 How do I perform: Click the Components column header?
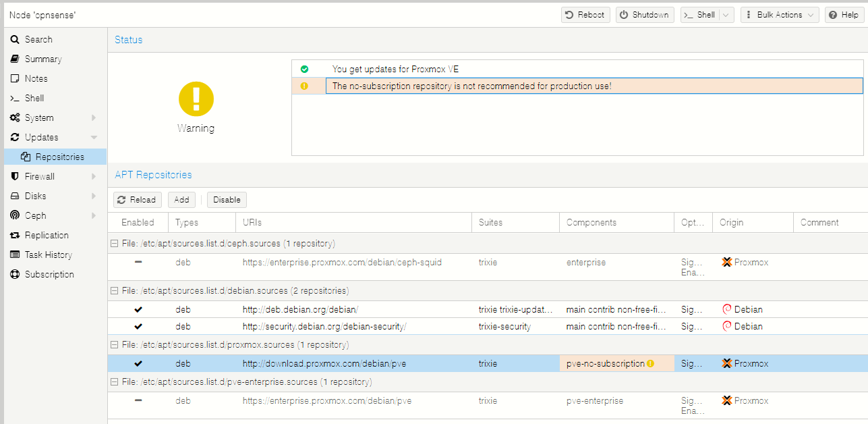click(x=616, y=222)
